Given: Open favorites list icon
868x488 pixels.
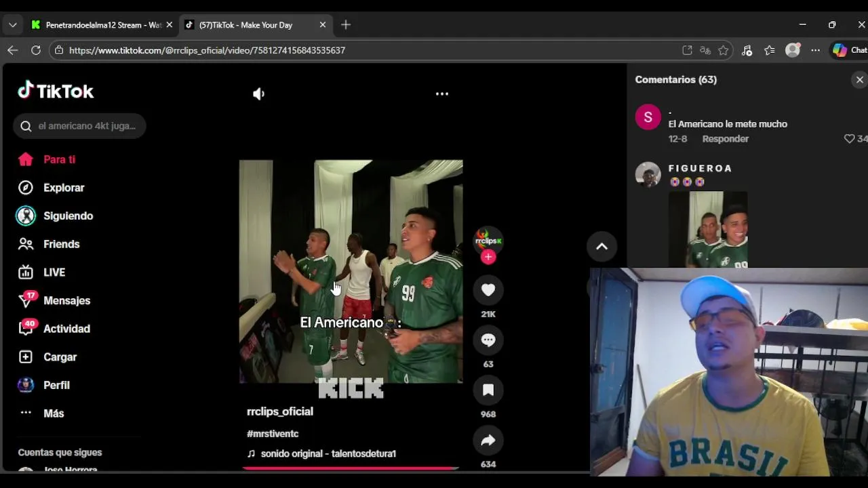Looking at the screenshot, I should point(770,50).
